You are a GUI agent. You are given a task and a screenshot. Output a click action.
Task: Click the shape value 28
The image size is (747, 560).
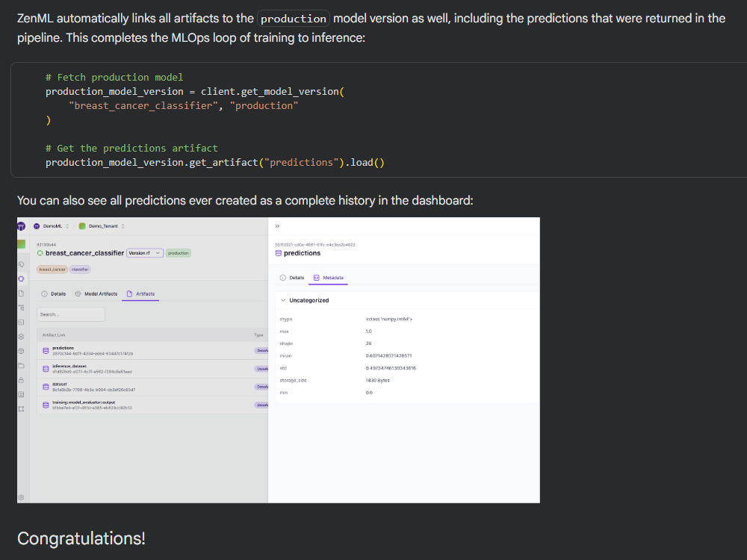point(369,343)
